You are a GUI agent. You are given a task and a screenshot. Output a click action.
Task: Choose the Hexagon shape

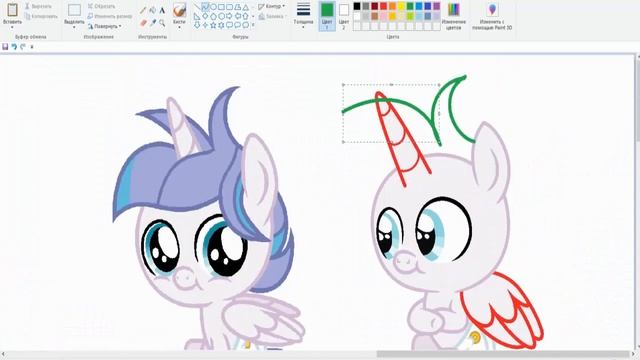point(221,16)
